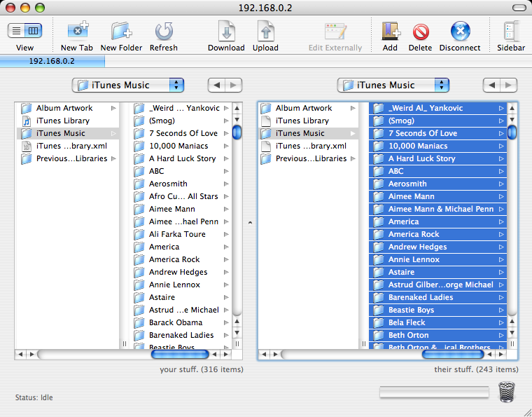
Task: Click right pane Annie Lennox folder icon
Action: [x=379, y=259]
